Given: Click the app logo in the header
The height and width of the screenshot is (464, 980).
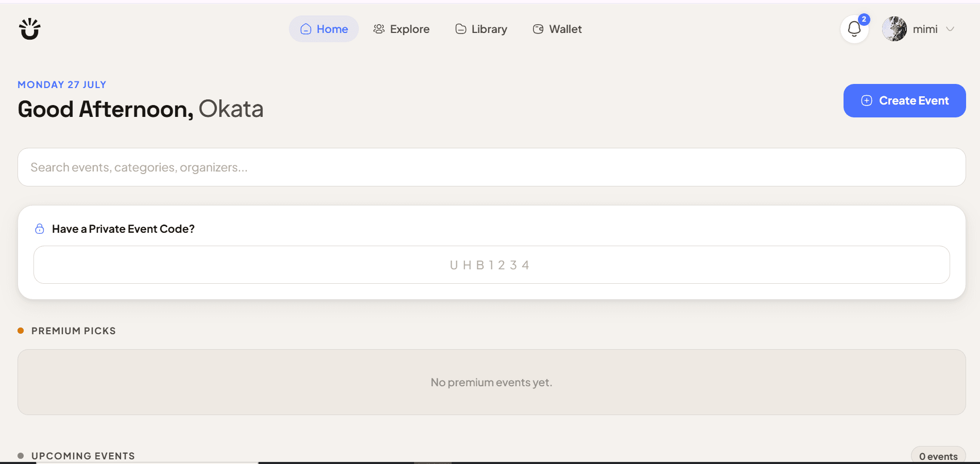Looking at the screenshot, I should 30,29.
